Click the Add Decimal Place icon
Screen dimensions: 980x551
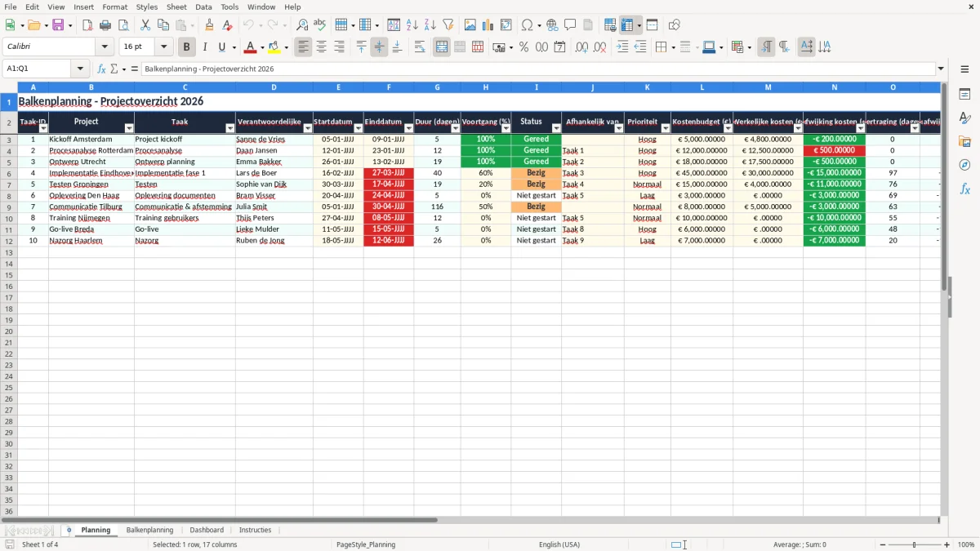[x=582, y=47]
